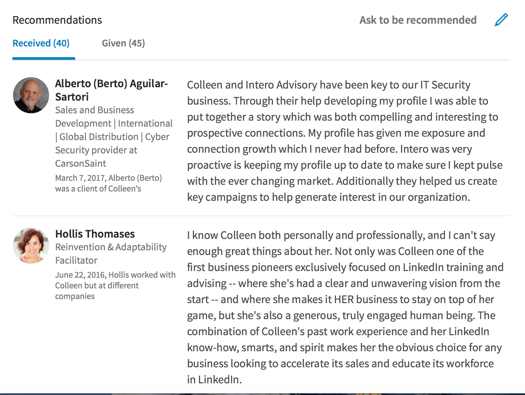Click the blue underline of Received tab
This screenshot has height=395, width=525.
tap(44, 58)
